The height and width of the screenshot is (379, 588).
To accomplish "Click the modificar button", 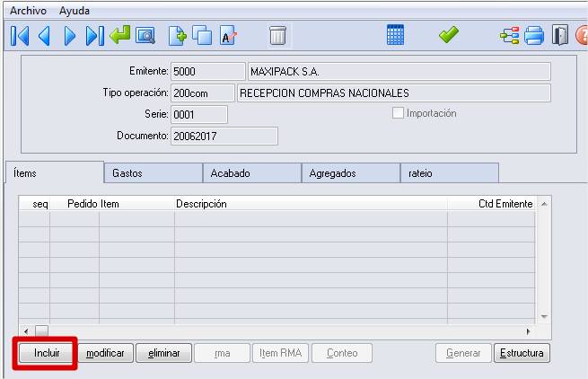I will 105,353.
